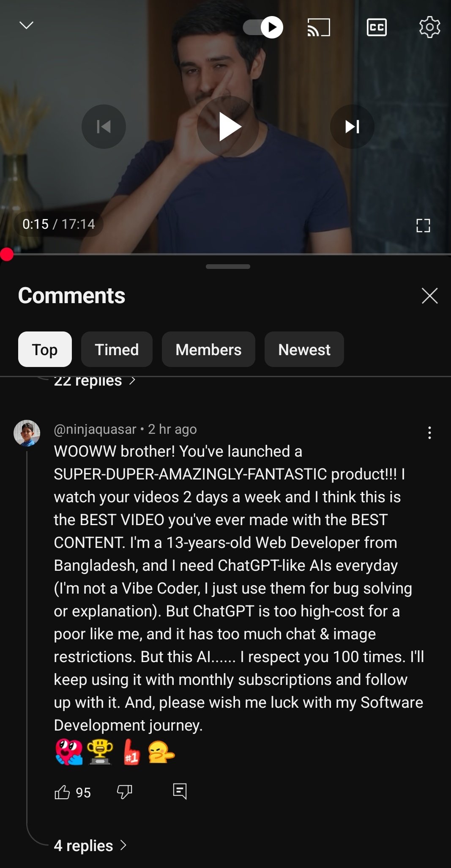Like the ninjaquasar comment

pyautogui.click(x=62, y=792)
